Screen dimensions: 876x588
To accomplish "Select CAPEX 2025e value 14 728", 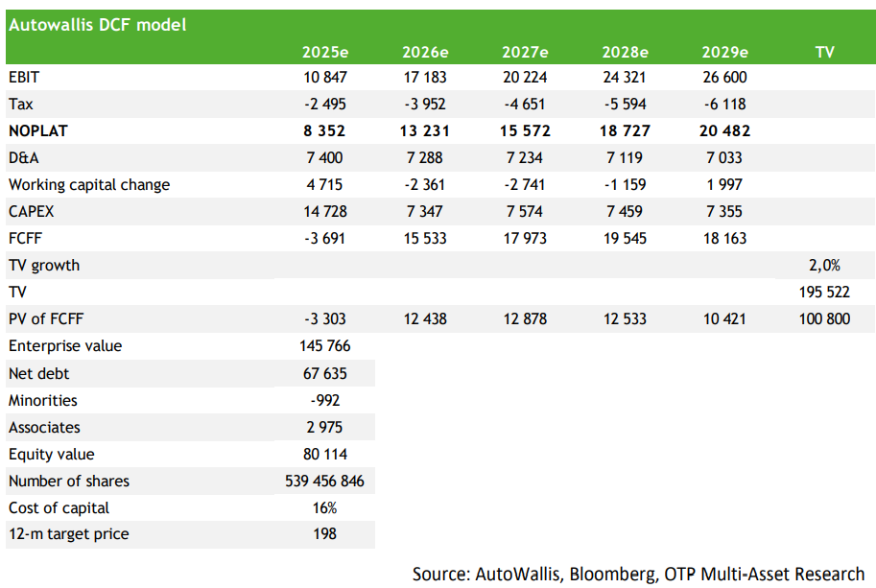I will pyautogui.click(x=324, y=212).
